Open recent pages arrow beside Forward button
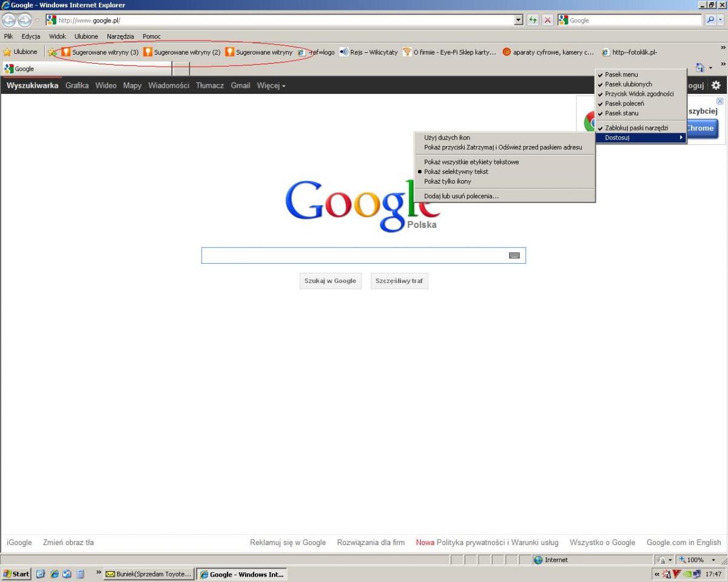728x582 pixels. (37, 20)
